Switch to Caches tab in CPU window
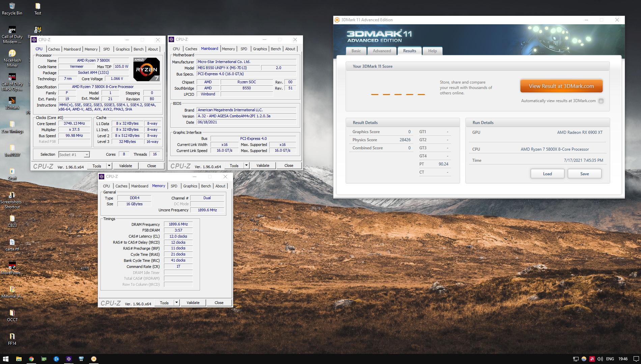Screen dimensions: 641x364 coord(54,49)
